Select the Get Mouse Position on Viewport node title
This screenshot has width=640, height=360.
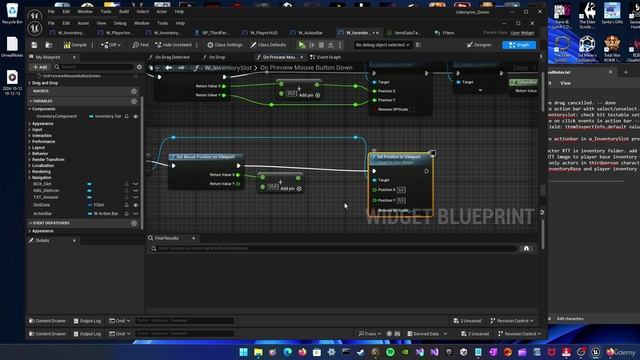[x=206, y=157]
